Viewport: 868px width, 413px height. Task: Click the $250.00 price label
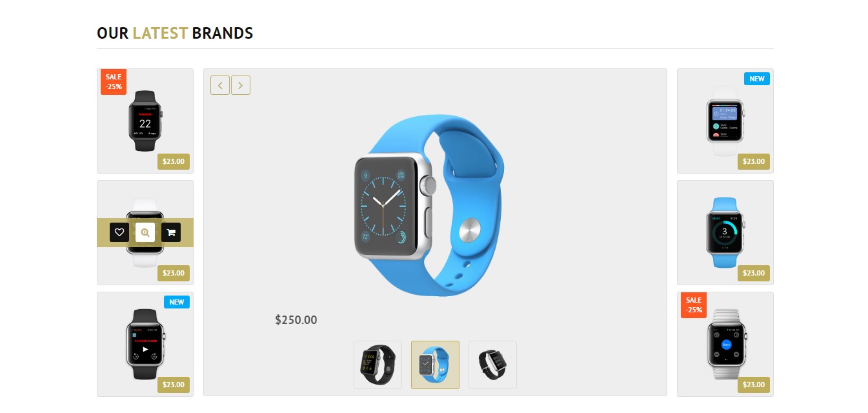[x=296, y=320]
